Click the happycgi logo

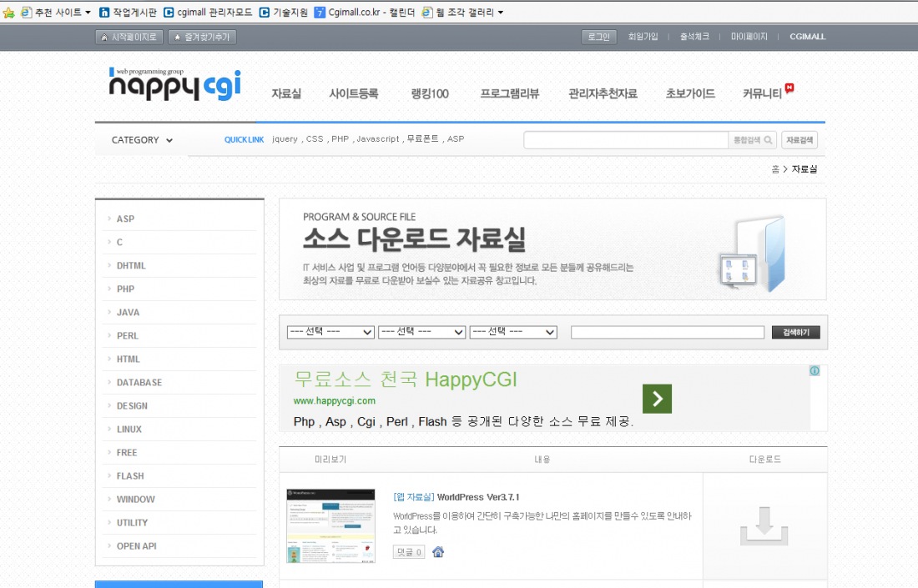174,84
